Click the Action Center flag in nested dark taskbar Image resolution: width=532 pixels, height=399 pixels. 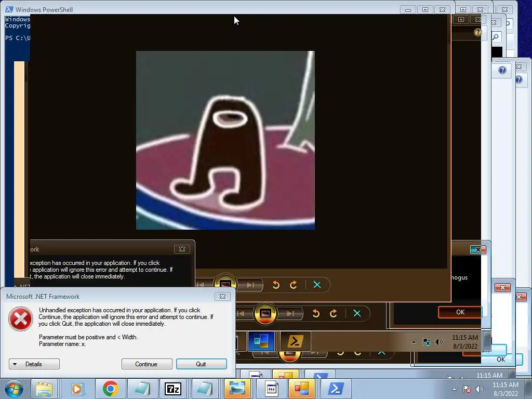click(426, 342)
